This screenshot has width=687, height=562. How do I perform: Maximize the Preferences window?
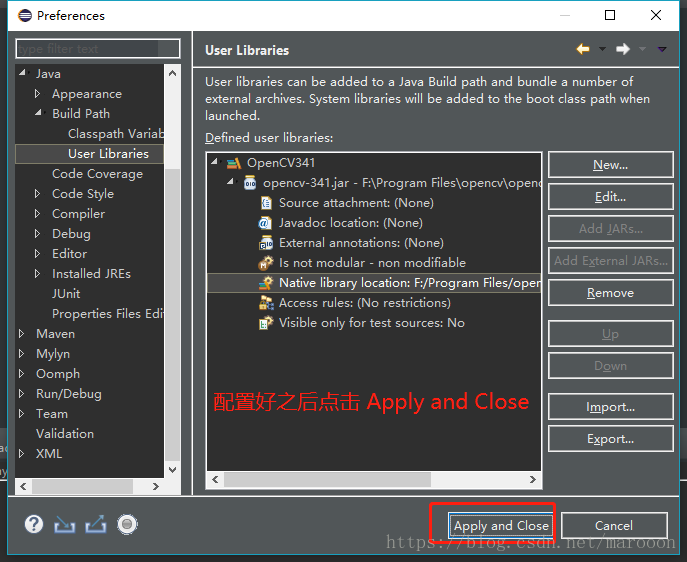tap(609, 15)
